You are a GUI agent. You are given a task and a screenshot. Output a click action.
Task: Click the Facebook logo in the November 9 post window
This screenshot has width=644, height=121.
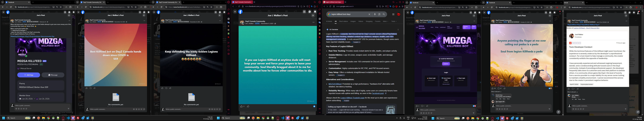pos(240,12)
